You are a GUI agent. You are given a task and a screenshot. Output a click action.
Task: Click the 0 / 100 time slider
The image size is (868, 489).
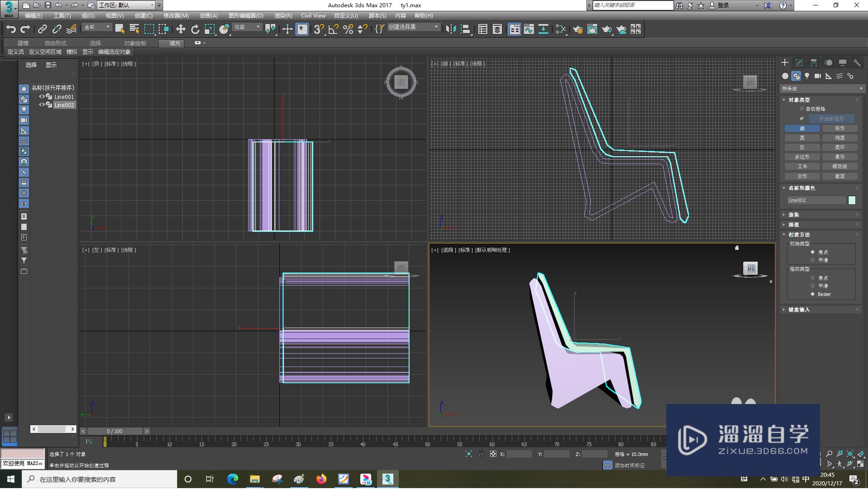point(115,432)
